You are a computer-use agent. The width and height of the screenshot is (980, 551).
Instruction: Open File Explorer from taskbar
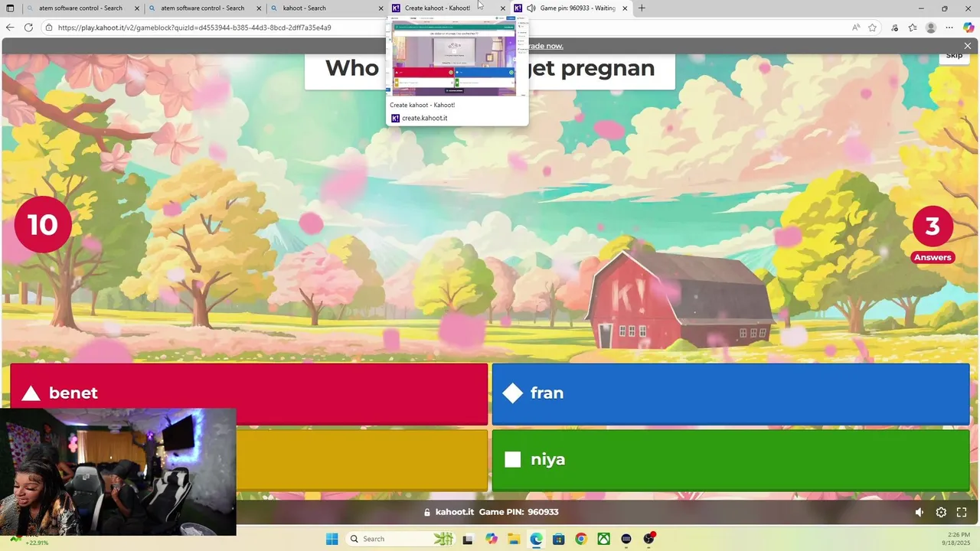513,539
